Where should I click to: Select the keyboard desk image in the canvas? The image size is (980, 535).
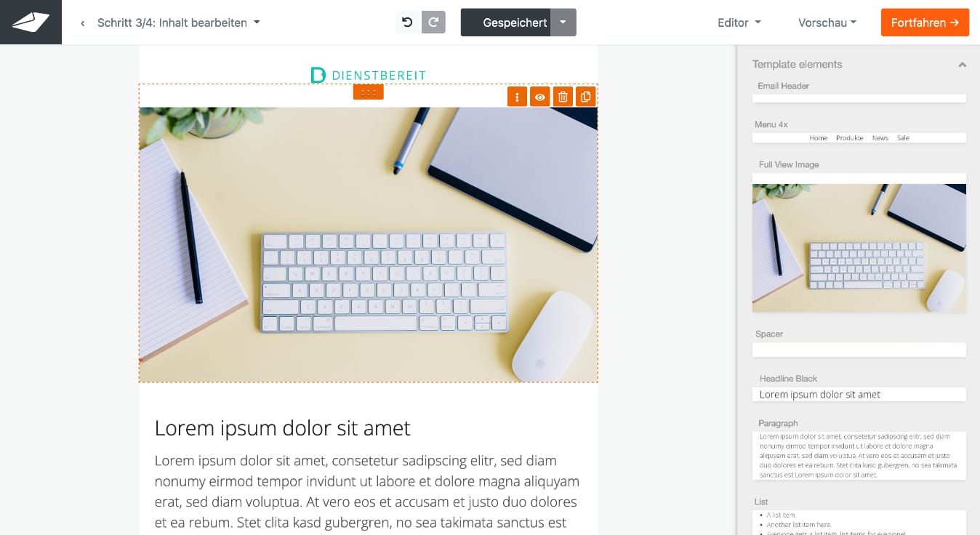(369, 245)
